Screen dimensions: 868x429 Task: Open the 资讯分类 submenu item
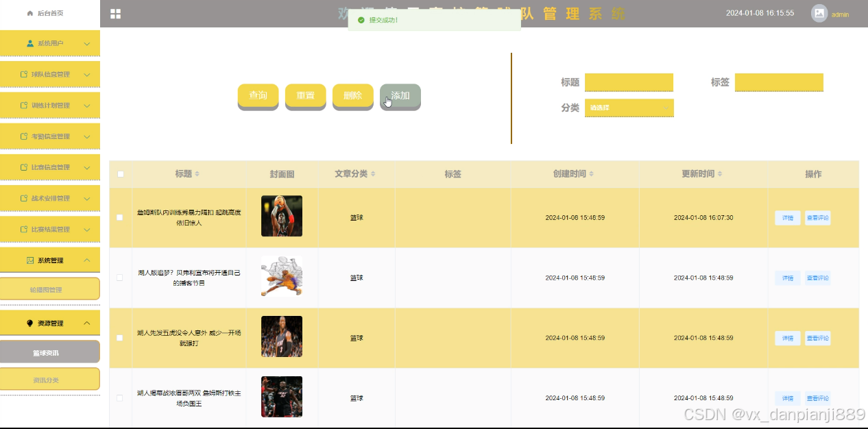(x=50, y=379)
